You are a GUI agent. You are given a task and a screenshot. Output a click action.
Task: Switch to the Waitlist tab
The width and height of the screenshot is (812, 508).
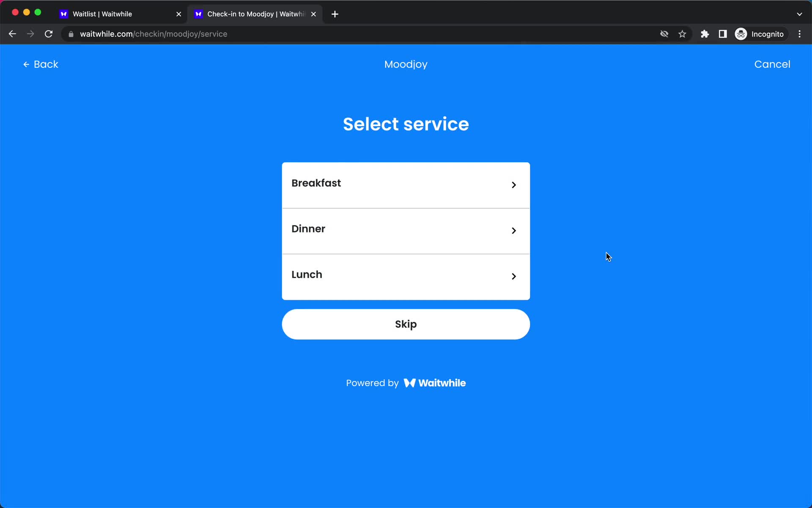click(102, 14)
